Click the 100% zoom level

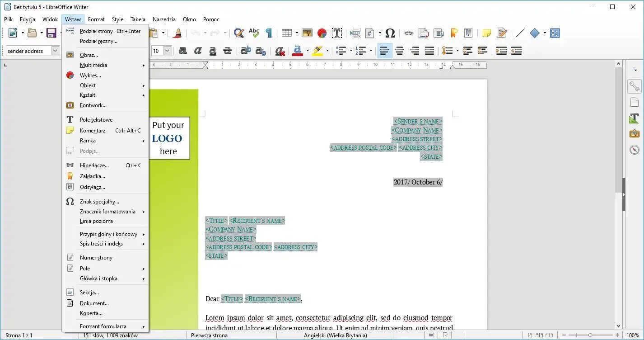click(x=632, y=335)
